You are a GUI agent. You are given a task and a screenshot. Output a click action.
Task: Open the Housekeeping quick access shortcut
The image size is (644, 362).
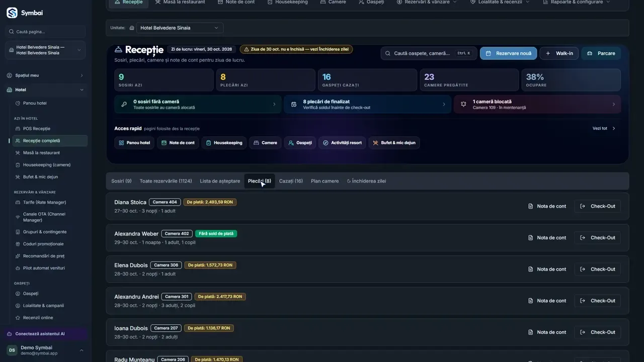224,143
